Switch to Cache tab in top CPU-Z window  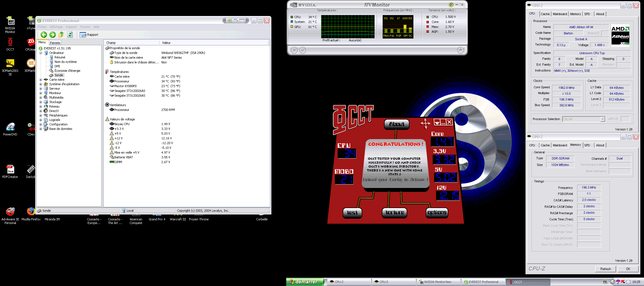coord(545,14)
